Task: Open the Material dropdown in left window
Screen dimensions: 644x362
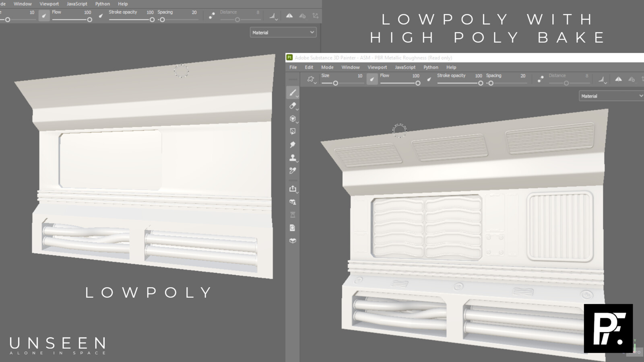Action: 283,32
